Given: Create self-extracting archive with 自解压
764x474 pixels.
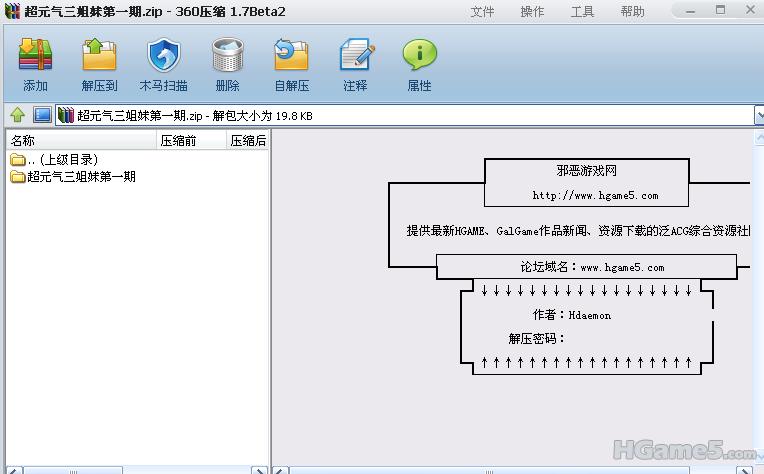Looking at the screenshot, I should (291, 64).
